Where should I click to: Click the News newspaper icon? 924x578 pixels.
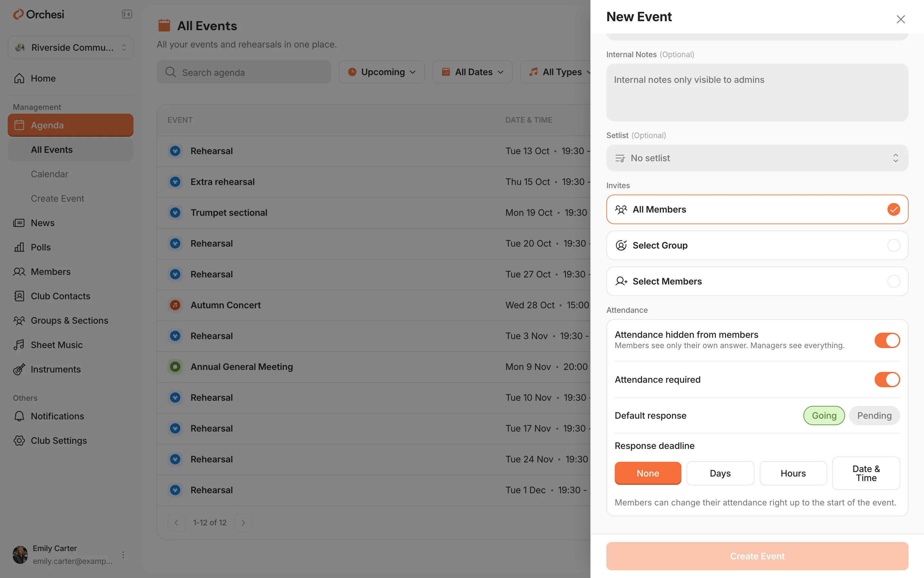[x=19, y=223]
